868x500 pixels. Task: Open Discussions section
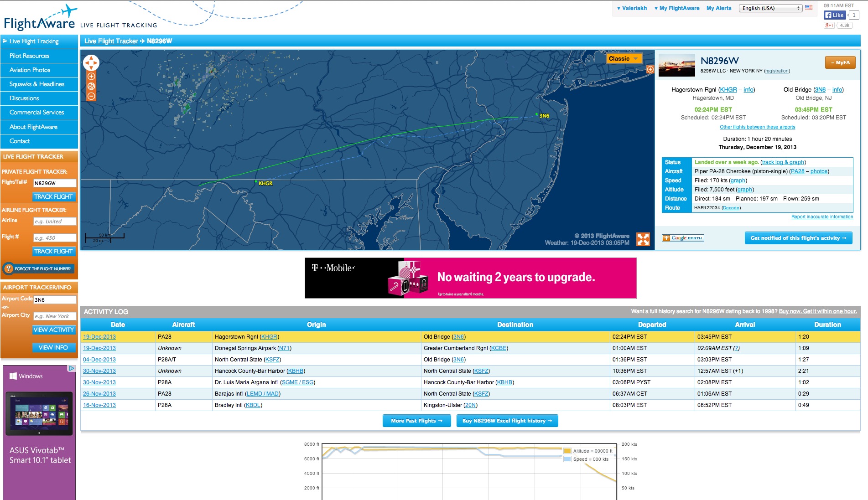[39, 98]
